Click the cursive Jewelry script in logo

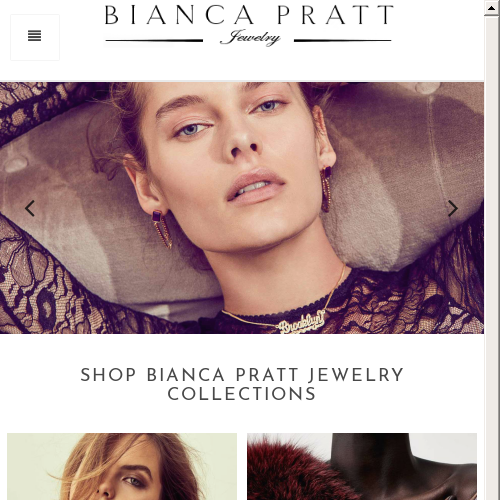[x=250, y=38]
